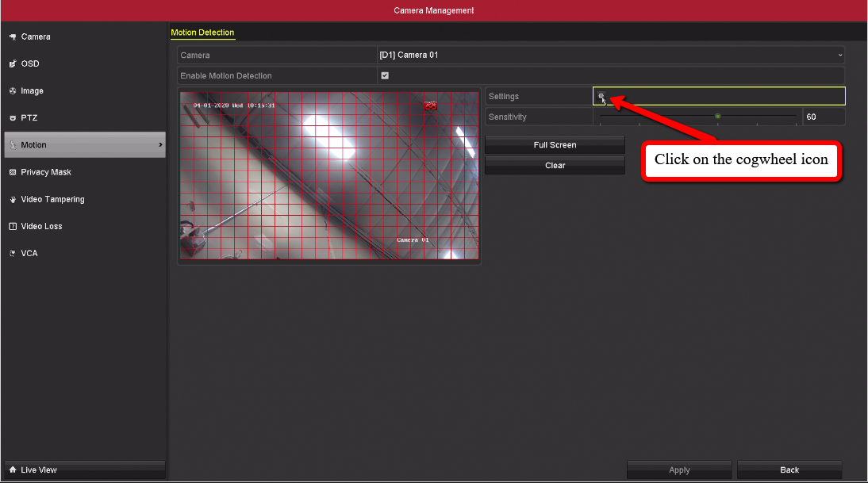Viewport: 868px width, 483px height.
Task: Expand the Motion menu arrow
Action: tap(160, 145)
